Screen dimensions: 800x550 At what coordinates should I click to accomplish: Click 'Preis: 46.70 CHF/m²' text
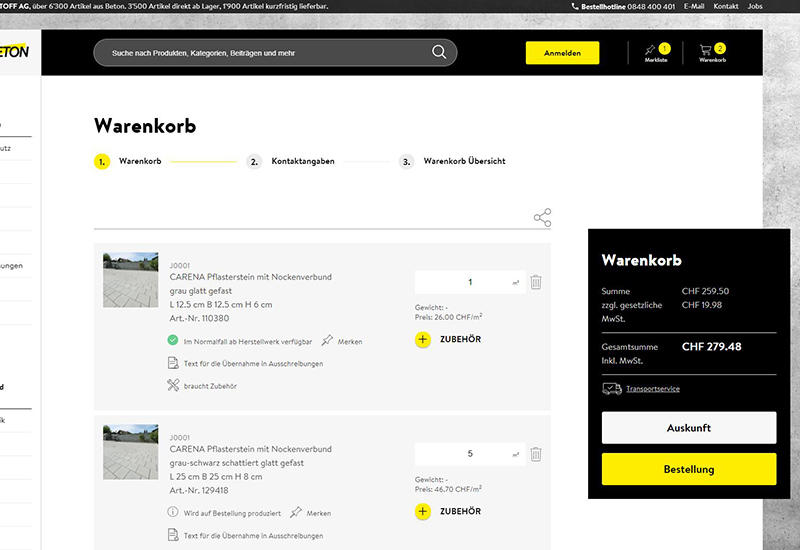click(x=448, y=489)
